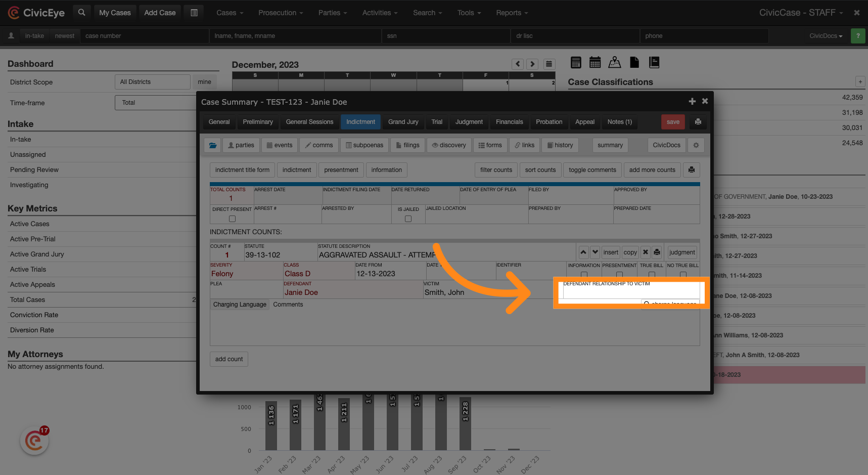Click the mine district scope button
Viewport: 868px width, 475px height.
[x=204, y=82]
